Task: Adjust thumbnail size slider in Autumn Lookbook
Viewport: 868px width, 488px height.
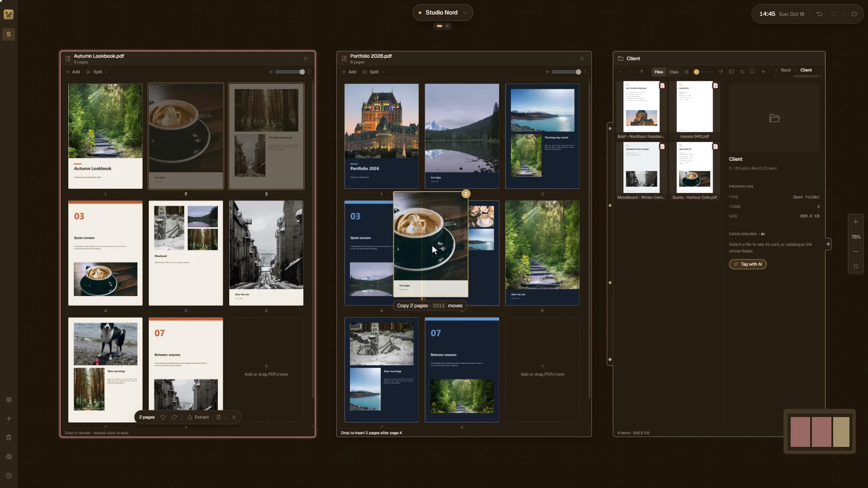Action: (290, 72)
